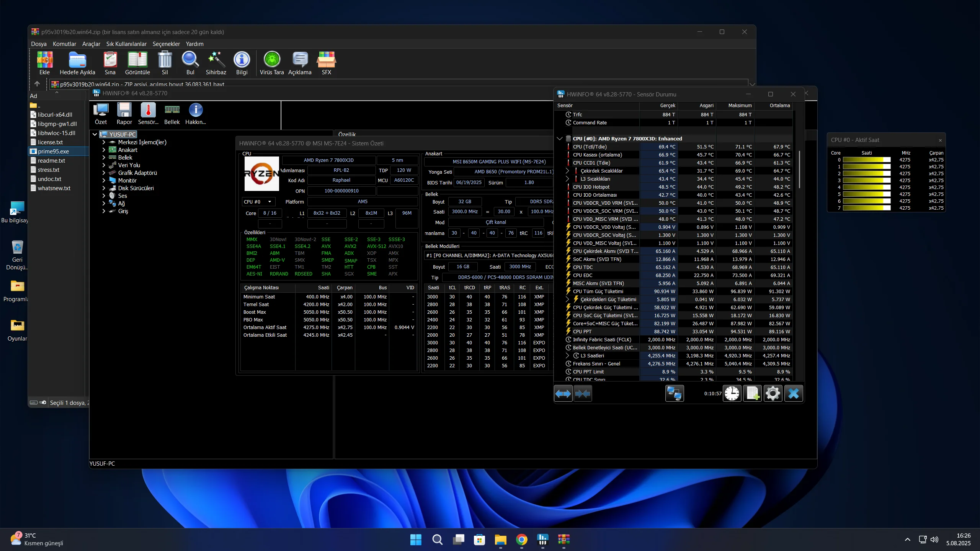980x551 pixels.
Task: Click the expand sensor columns arrows icon
Action: 563,393
